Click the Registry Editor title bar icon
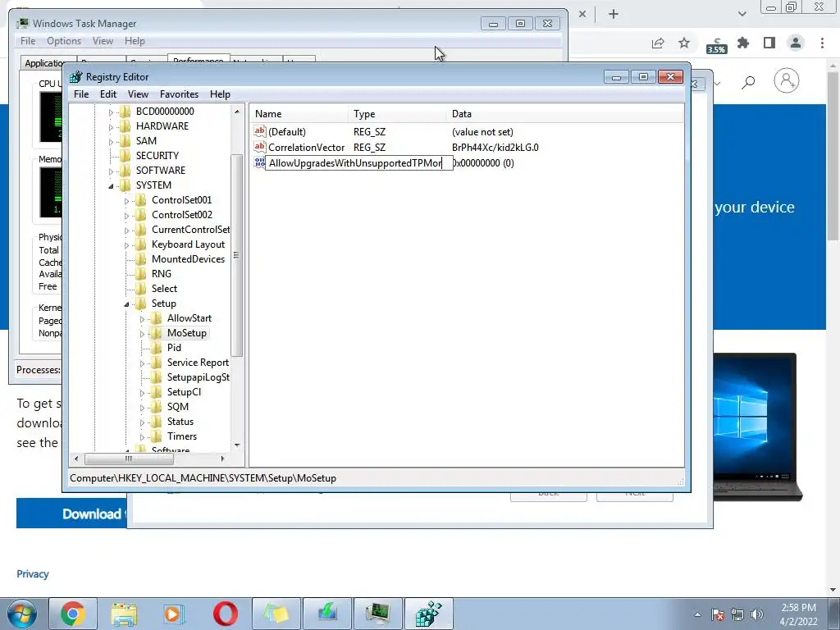The height and width of the screenshot is (630, 840). (x=76, y=76)
